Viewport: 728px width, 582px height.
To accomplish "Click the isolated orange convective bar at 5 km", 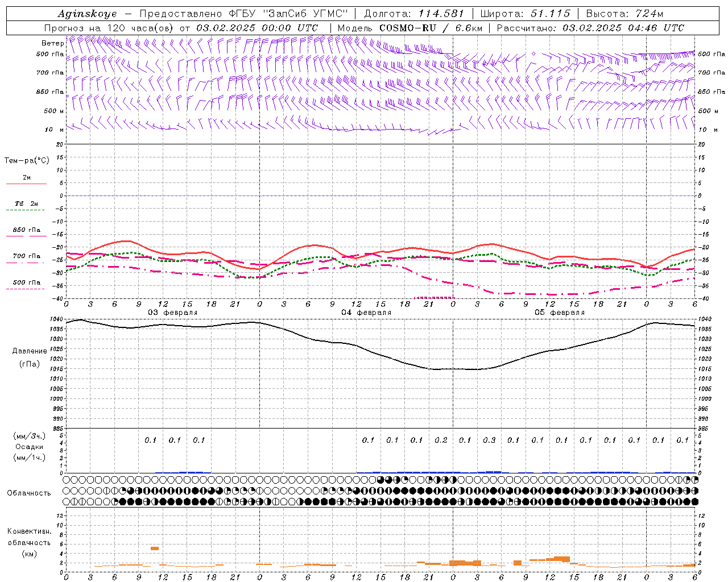I will [155, 548].
